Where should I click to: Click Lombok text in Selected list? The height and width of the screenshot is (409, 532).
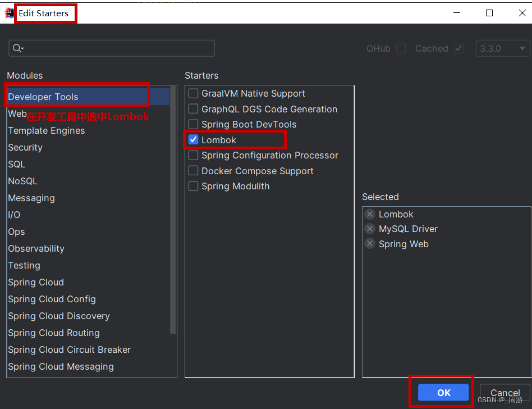pyautogui.click(x=396, y=215)
